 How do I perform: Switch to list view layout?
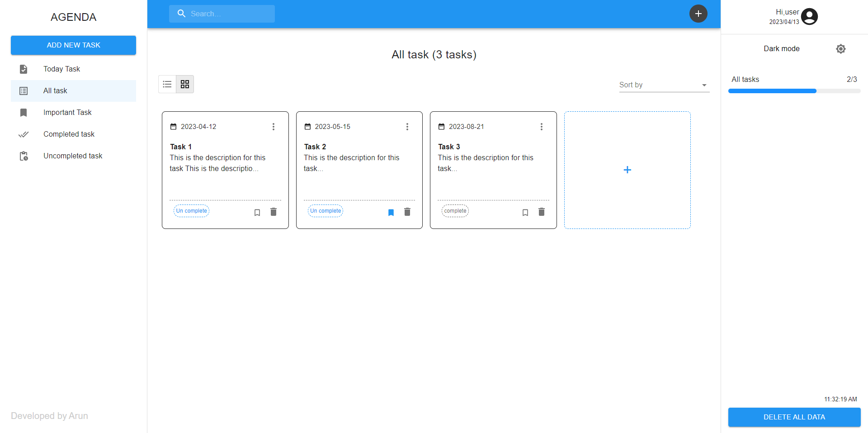pyautogui.click(x=167, y=84)
